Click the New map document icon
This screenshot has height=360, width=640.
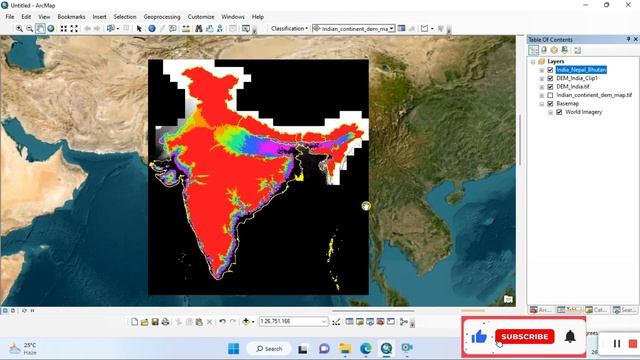(x=134, y=322)
